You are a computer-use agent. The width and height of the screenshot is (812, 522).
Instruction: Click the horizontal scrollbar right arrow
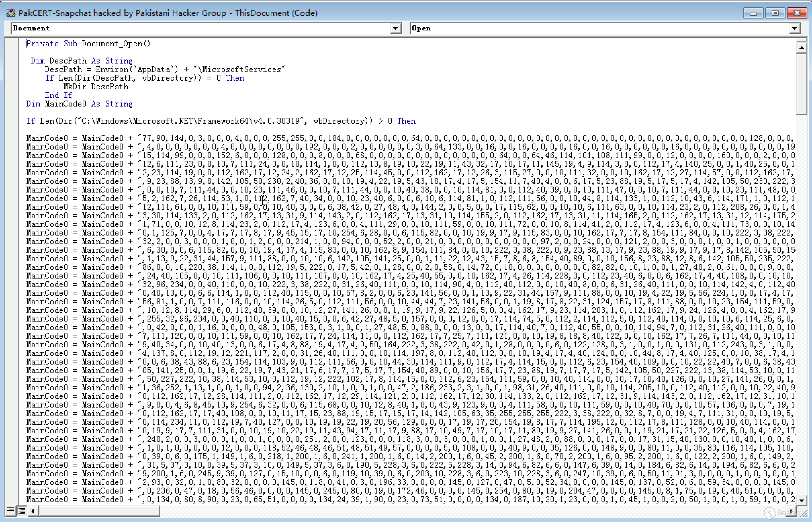(x=791, y=510)
